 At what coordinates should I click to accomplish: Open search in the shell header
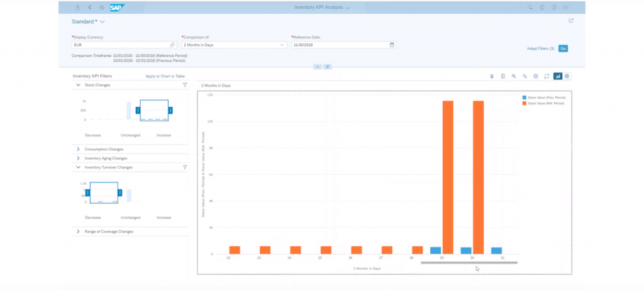click(530, 8)
